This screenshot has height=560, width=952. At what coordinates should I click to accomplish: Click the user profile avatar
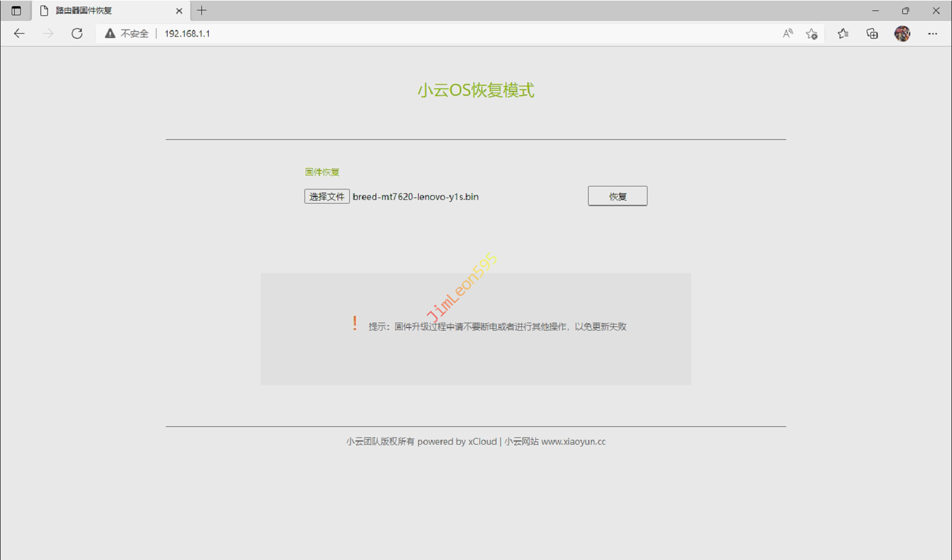[x=902, y=34]
